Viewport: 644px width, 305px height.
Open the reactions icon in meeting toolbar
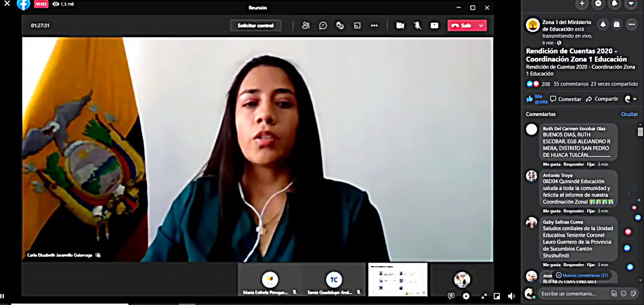pos(340,26)
